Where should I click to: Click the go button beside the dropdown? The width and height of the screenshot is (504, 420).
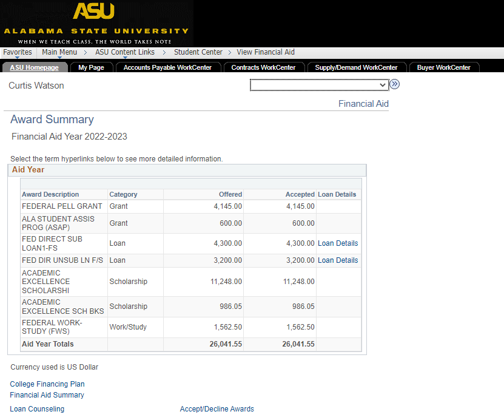395,84
